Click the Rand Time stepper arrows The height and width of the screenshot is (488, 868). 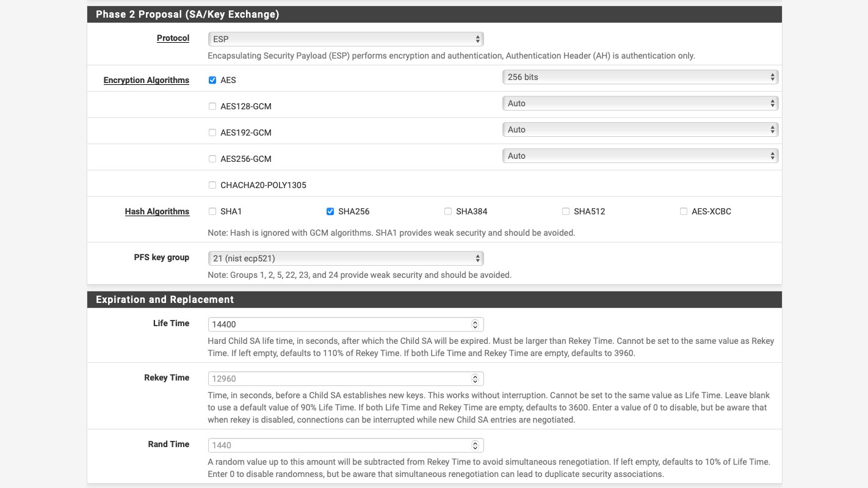point(475,445)
